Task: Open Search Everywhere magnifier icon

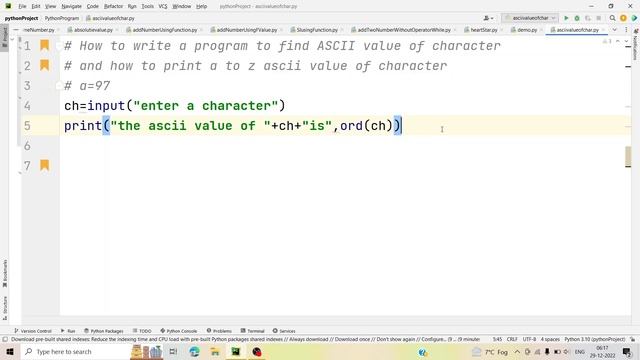Action: pyautogui.click(x=612, y=18)
